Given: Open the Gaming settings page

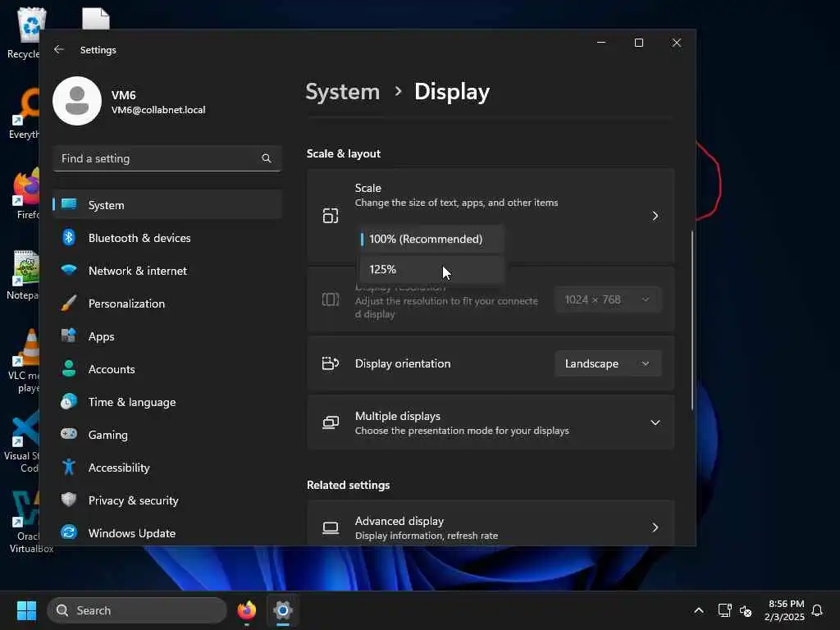Looking at the screenshot, I should click(x=167, y=435).
